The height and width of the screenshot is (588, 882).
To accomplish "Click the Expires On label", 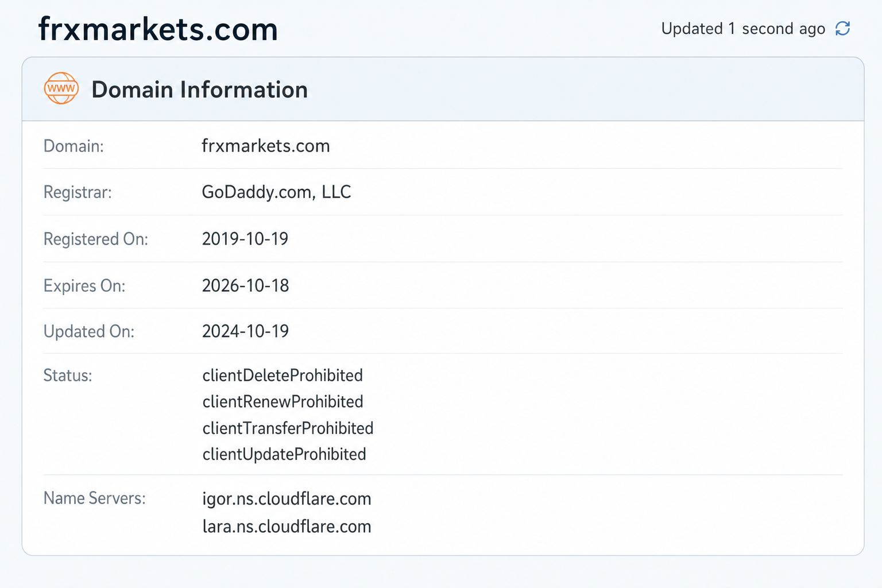I will (84, 286).
